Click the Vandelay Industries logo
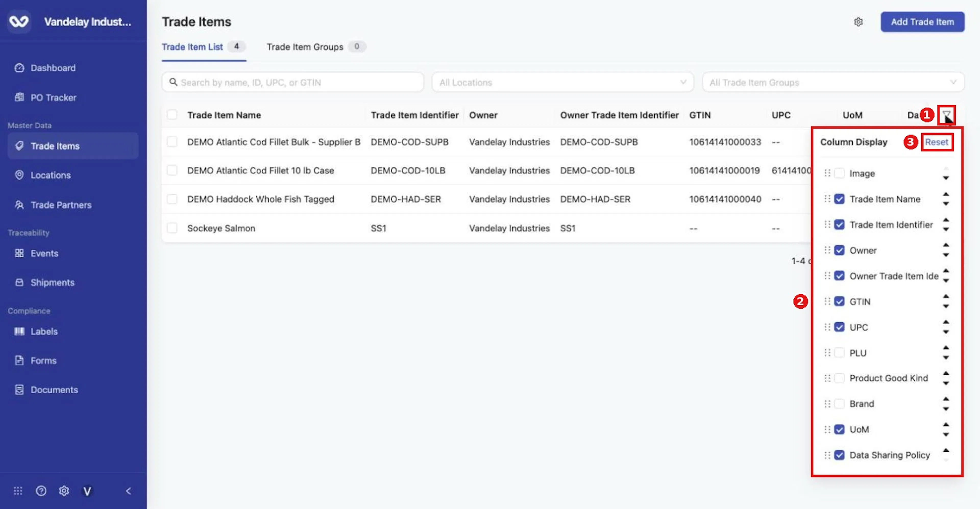980x509 pixels. pos(19,21)
